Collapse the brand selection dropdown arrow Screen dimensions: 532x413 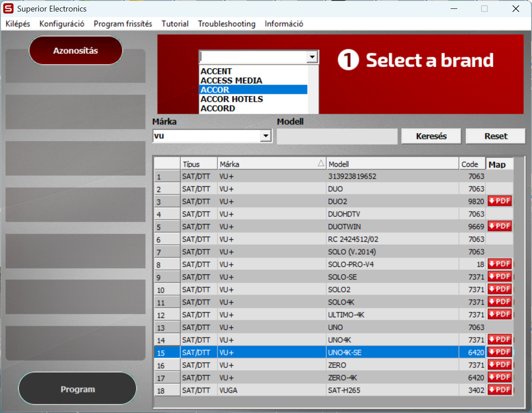(313, 57)
